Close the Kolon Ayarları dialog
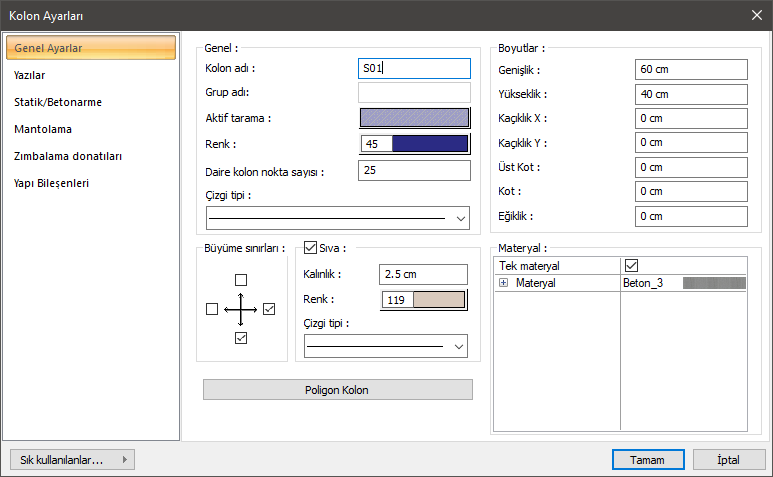This screenshot has height=477, width=773. point(756,15)
